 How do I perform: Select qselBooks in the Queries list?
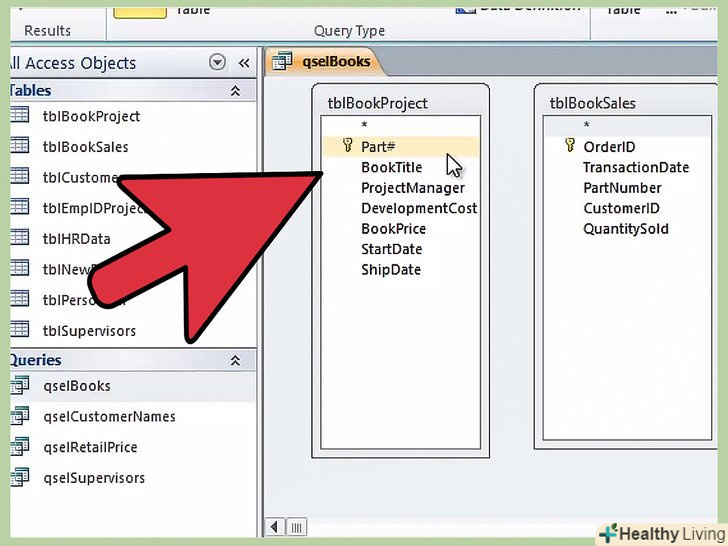click(77, 386)
